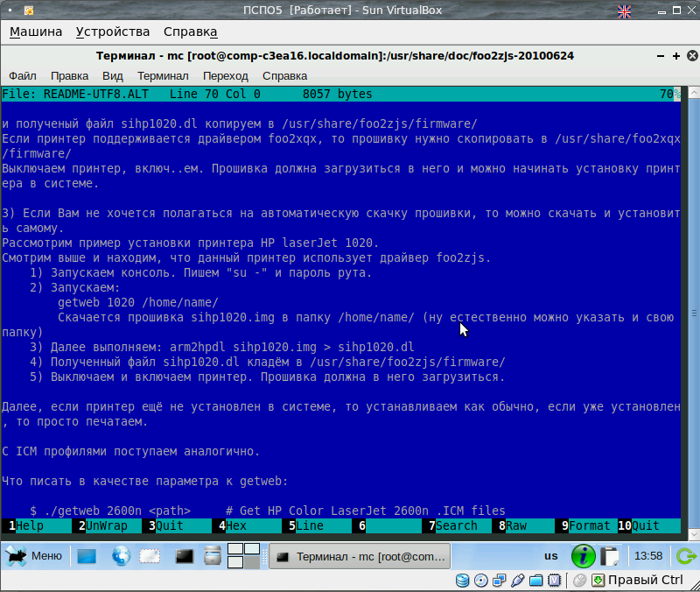Open the Файл menu in the terminal
The image size is (700, 592).
22,76
